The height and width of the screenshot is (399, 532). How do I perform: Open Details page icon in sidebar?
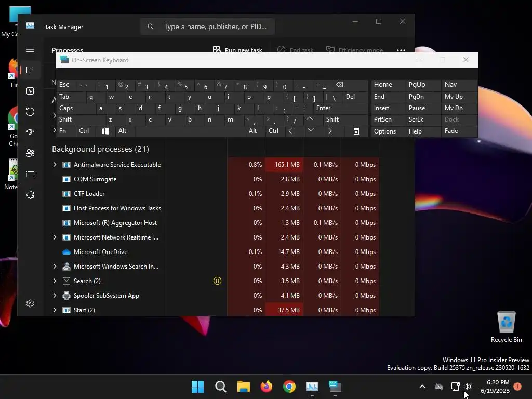30,174
